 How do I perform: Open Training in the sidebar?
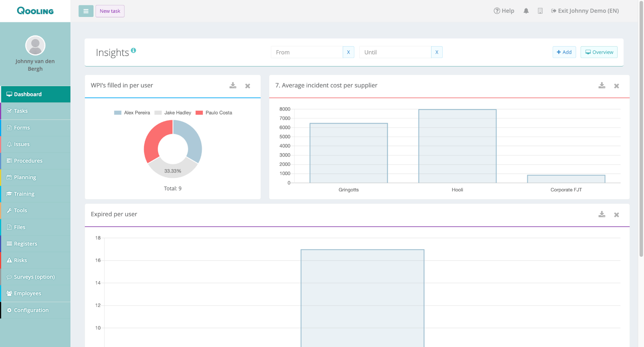35,194
